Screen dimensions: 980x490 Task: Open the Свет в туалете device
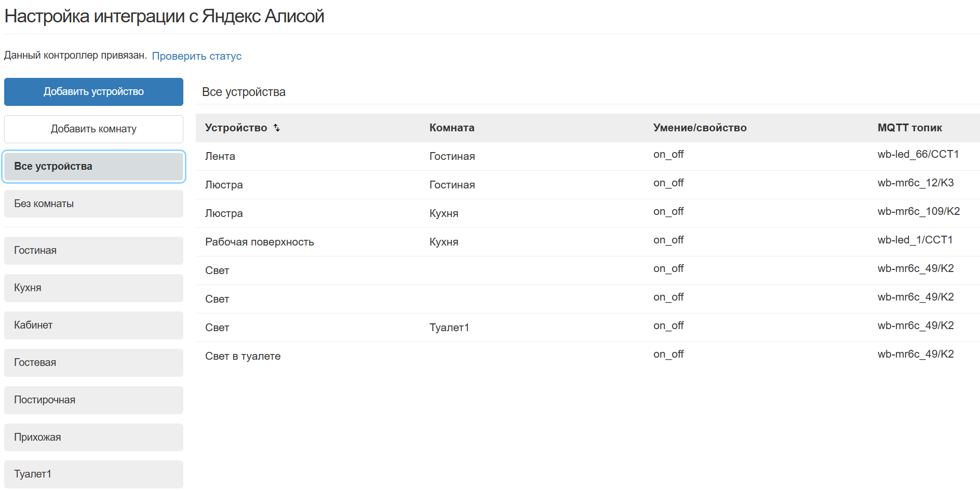tap(243, 356)
